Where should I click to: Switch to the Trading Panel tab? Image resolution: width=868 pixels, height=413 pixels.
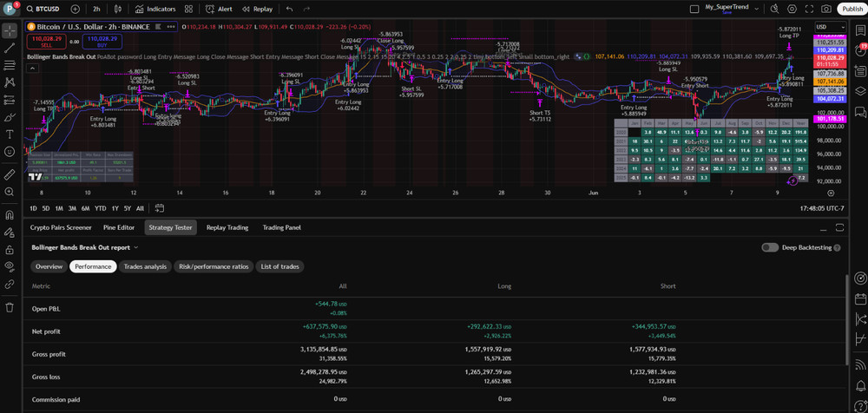[281, 227]
